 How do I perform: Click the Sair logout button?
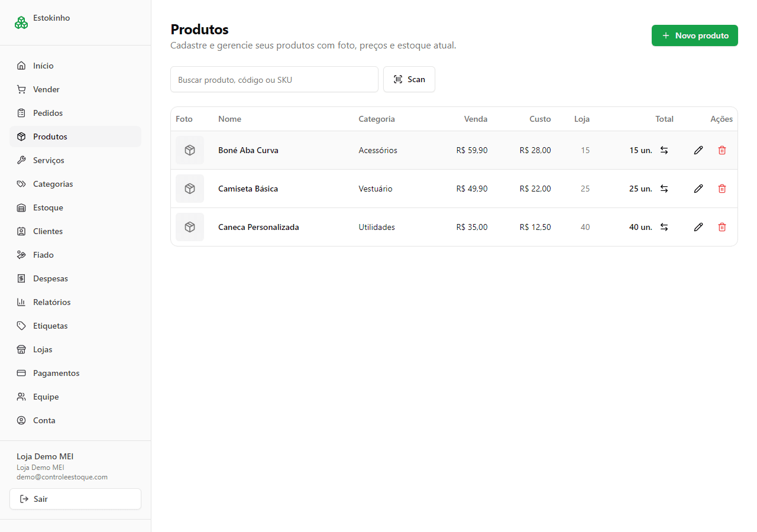[75, 499]
